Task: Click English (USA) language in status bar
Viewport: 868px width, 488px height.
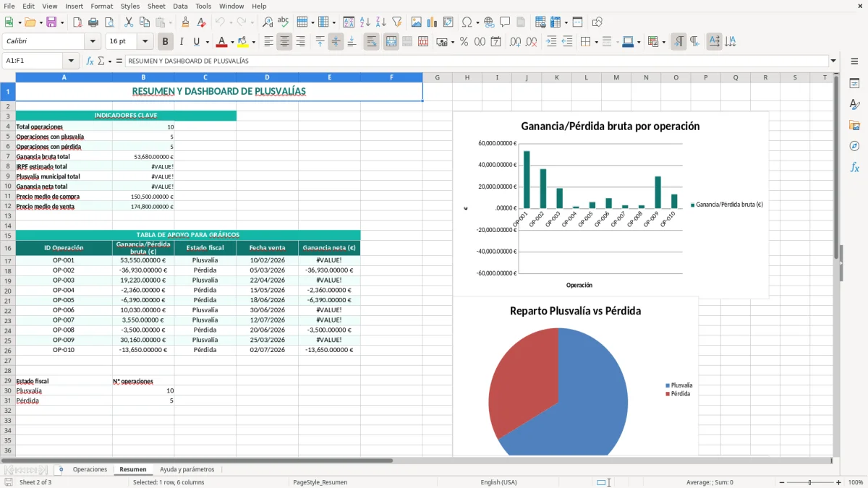Action: pos(498,482)
